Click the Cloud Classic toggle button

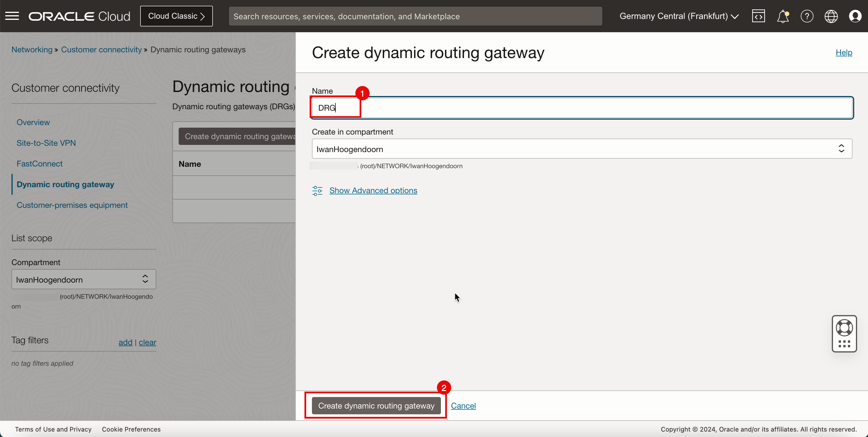(x=176, y=16)
